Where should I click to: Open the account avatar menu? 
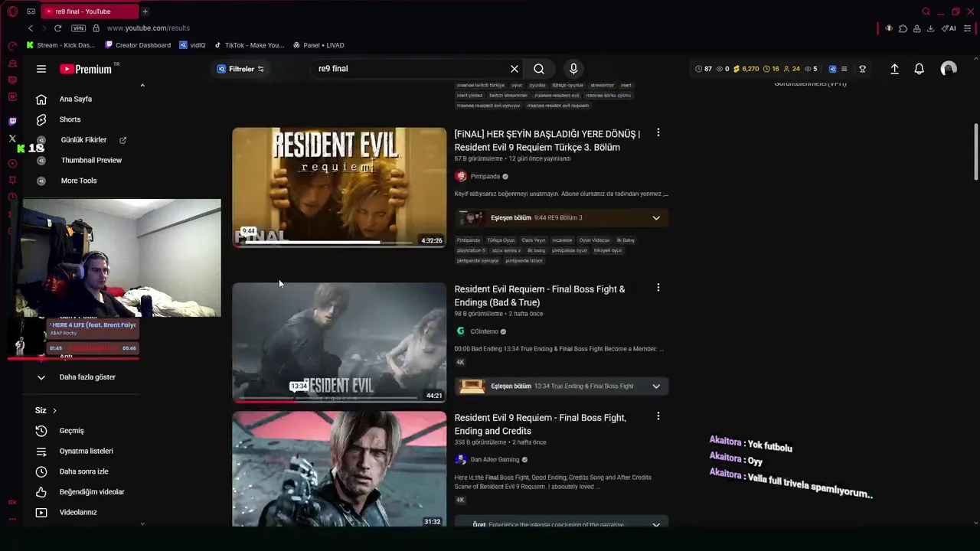[949, 69]
